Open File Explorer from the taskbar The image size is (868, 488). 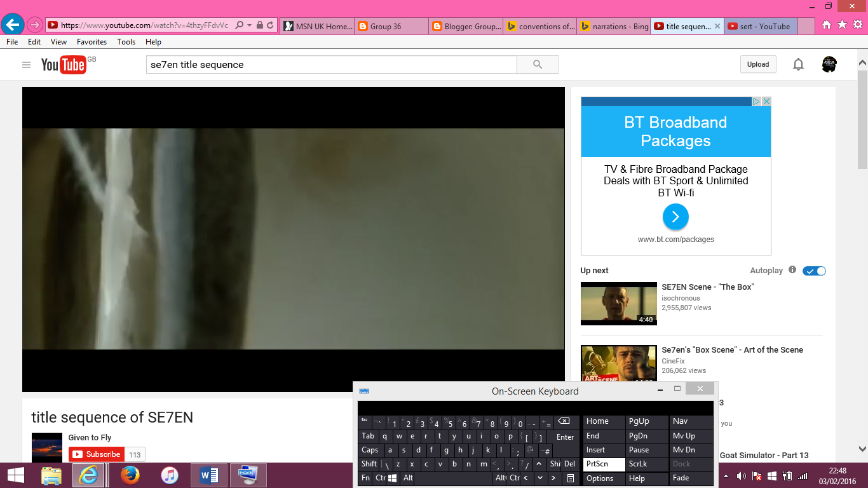coord(51,475)
